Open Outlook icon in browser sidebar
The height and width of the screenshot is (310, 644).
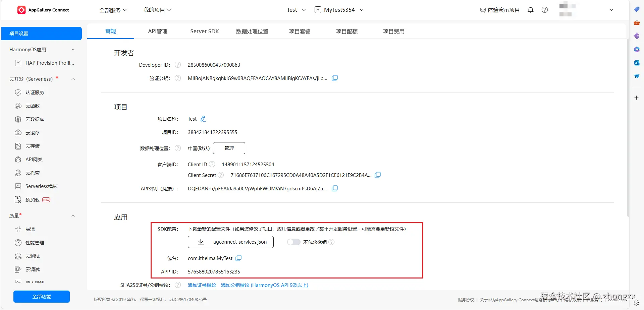pos(637,63)
